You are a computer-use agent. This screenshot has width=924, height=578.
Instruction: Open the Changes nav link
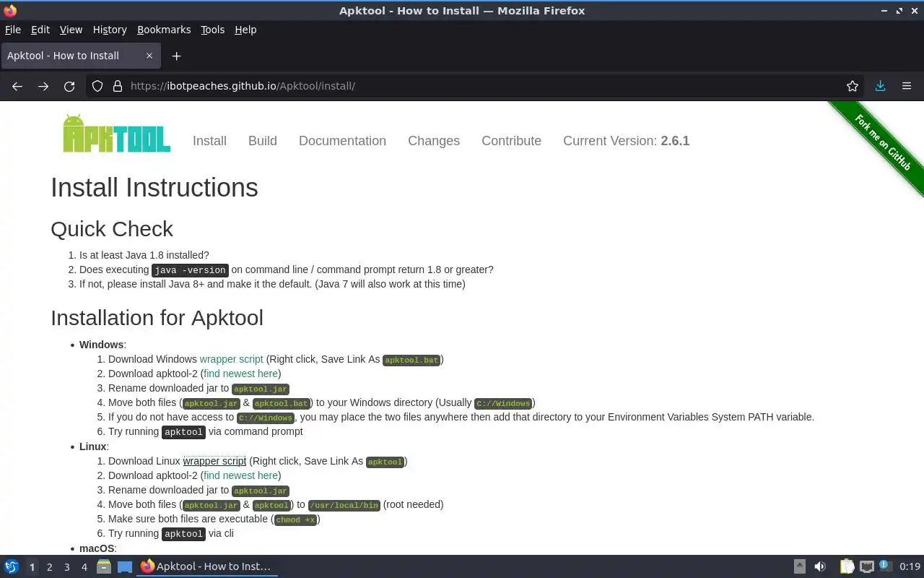coord(434,141)
